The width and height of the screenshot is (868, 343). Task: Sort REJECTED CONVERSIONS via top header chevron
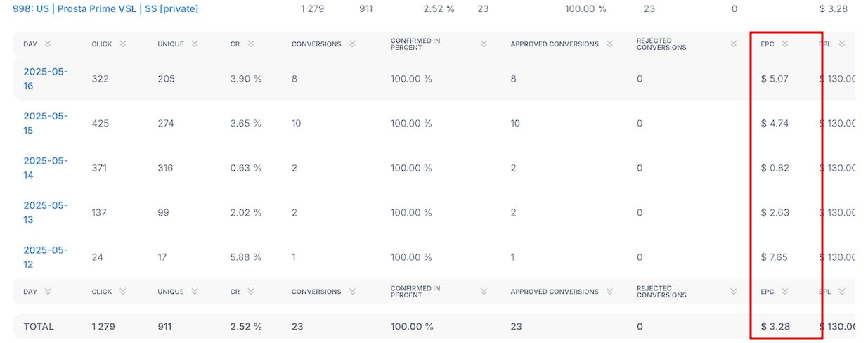tap(734, 44)
